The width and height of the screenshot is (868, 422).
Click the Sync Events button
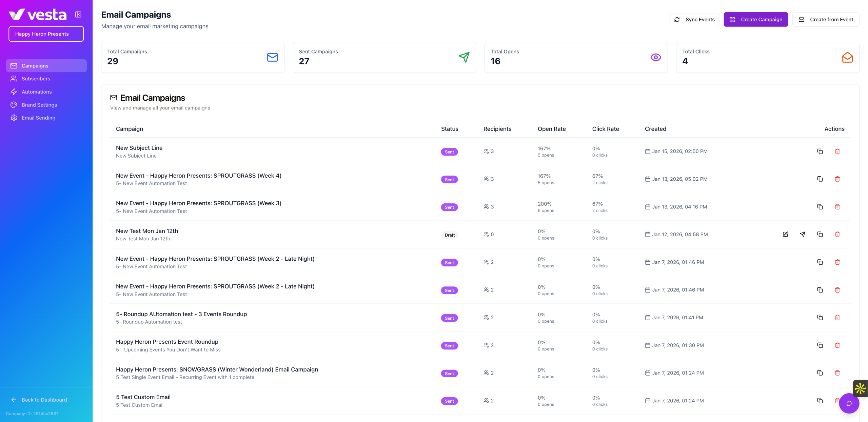(x=694, y=20)
